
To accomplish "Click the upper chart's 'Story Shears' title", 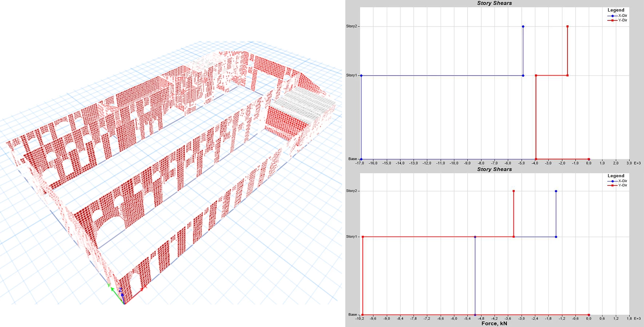I will pos(494,3).
